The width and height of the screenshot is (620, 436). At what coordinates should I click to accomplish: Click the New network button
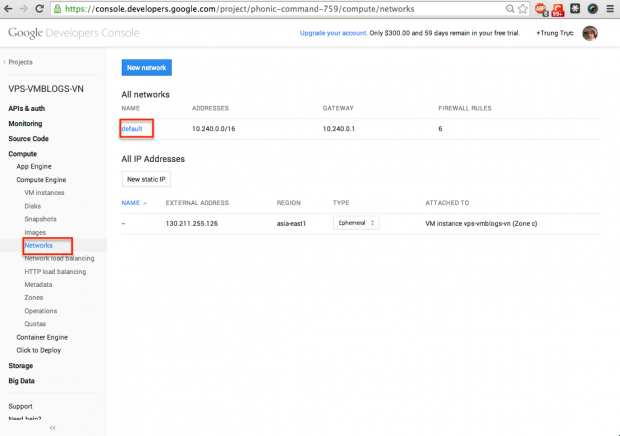point(147,68)
